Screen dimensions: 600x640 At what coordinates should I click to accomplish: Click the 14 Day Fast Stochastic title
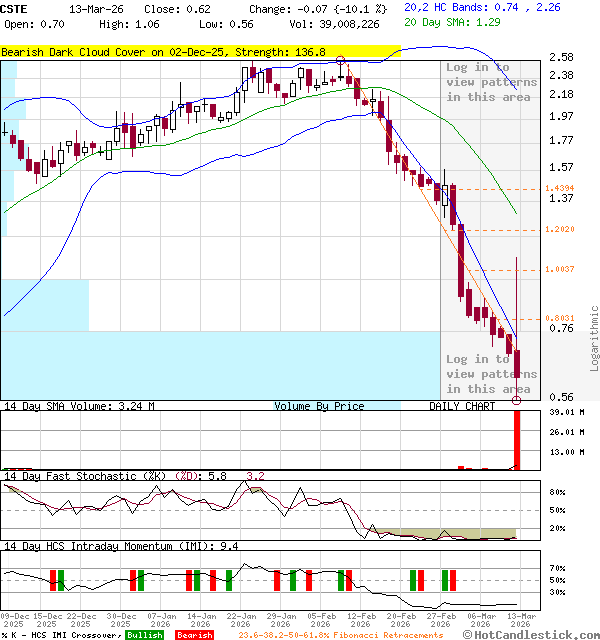click(84, 476)
